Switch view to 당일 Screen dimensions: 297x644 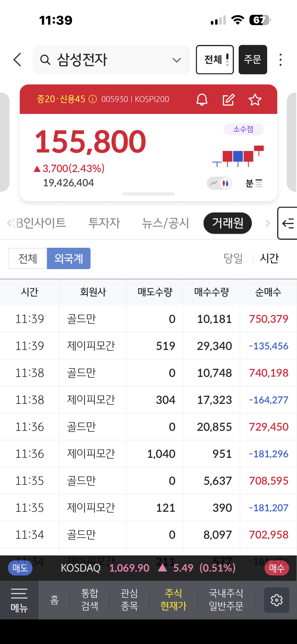pyautogui.click(x=233, y=258)
